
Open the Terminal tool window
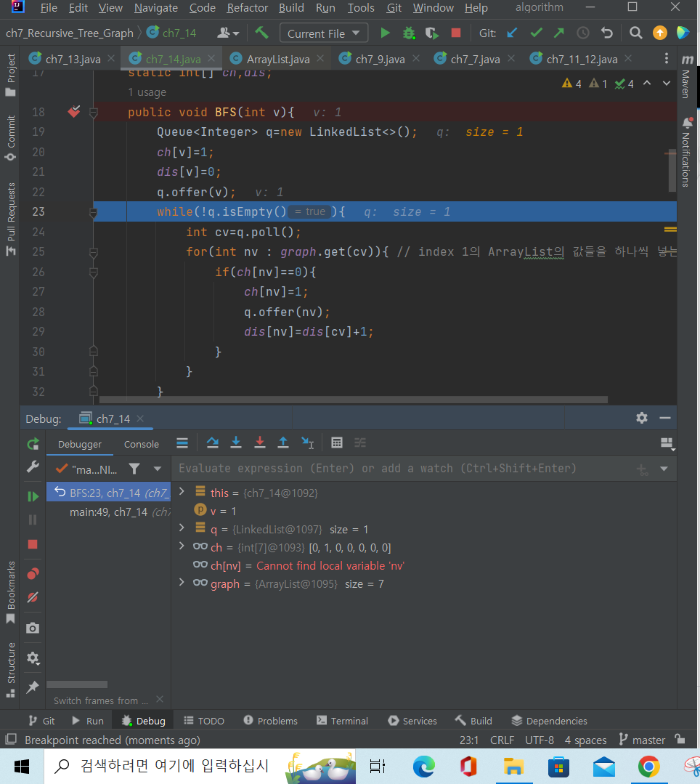342,721
